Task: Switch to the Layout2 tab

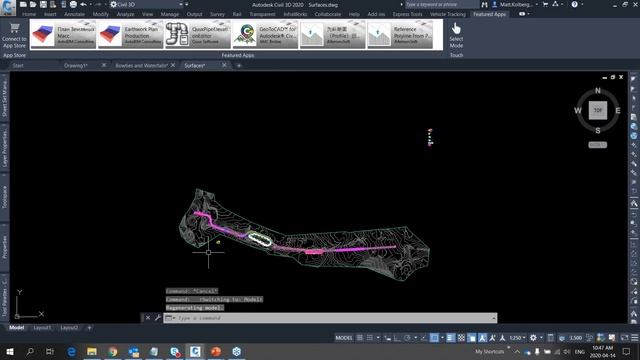Action: click(69, 327)
